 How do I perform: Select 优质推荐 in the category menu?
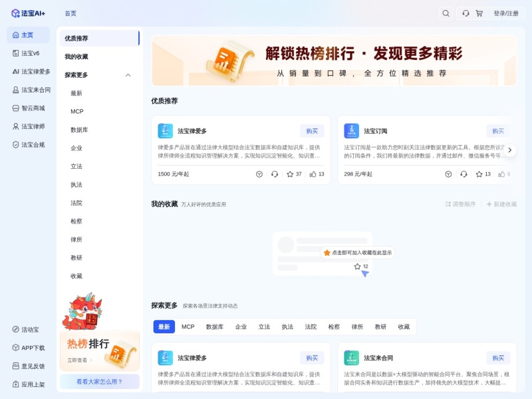point(100,39)
